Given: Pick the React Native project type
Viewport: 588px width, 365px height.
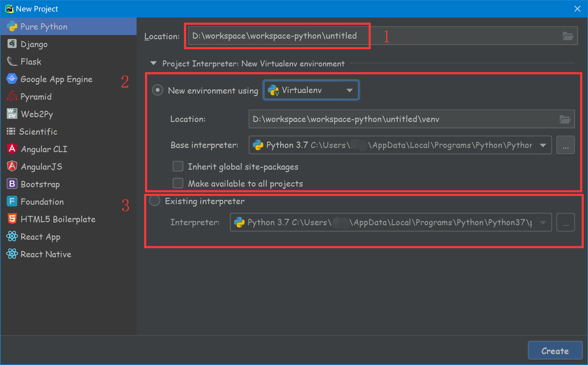Looking at the screenshot, I should 46,254.
